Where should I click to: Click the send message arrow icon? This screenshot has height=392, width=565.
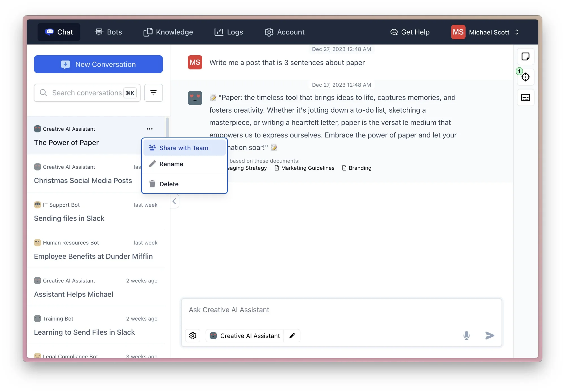pos(490,336)
